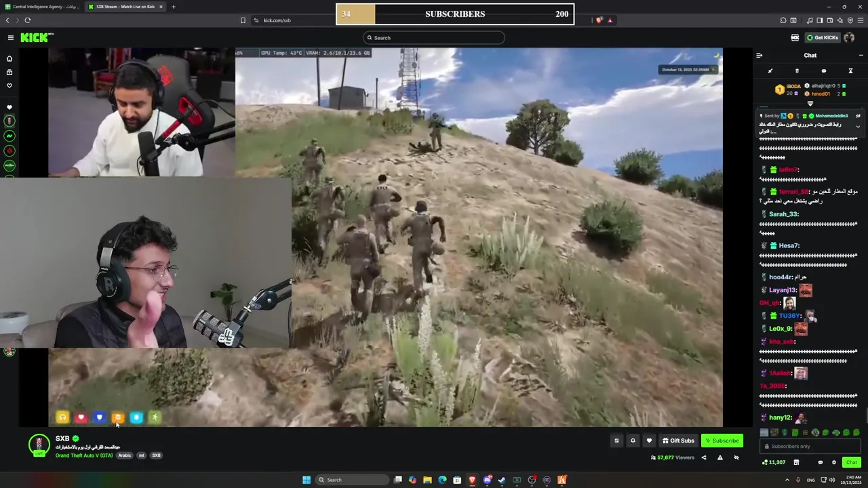
Task: Expand the pinned message chevron
Action: tap(858, 127)
